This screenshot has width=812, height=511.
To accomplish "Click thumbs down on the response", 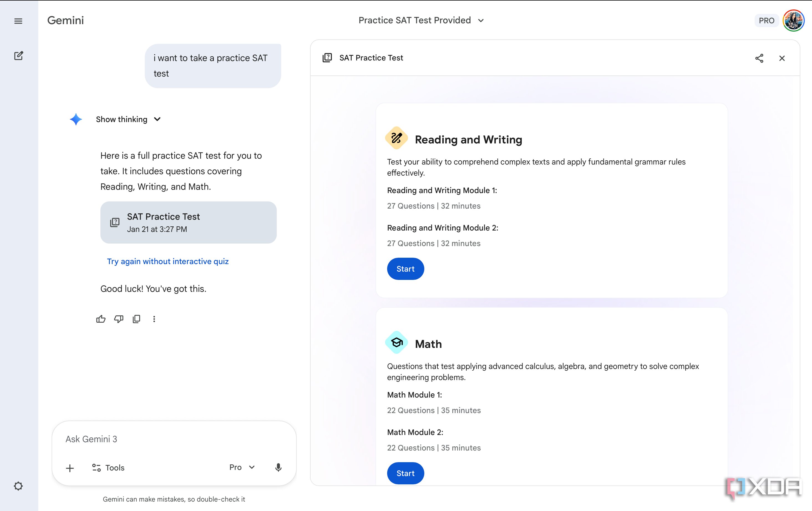I will point(119,319).
